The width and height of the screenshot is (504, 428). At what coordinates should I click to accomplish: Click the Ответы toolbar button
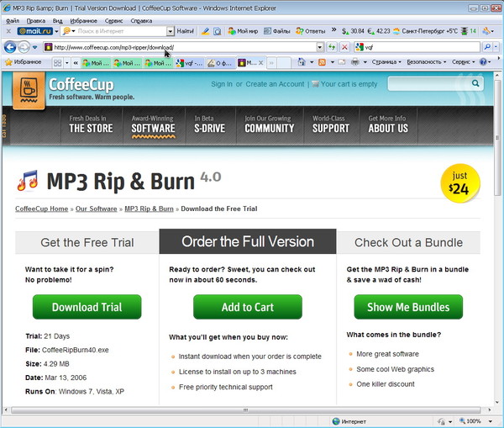point(311,31)
